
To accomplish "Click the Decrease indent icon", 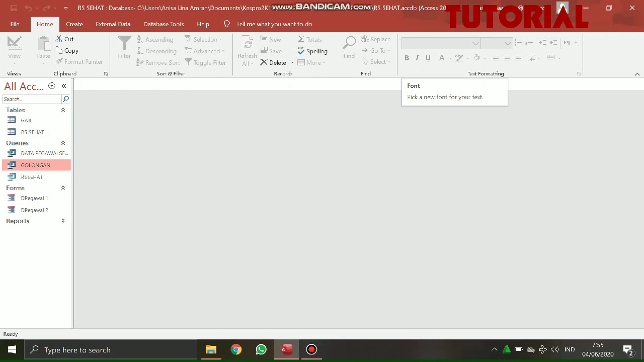I will tap(553, 43).
